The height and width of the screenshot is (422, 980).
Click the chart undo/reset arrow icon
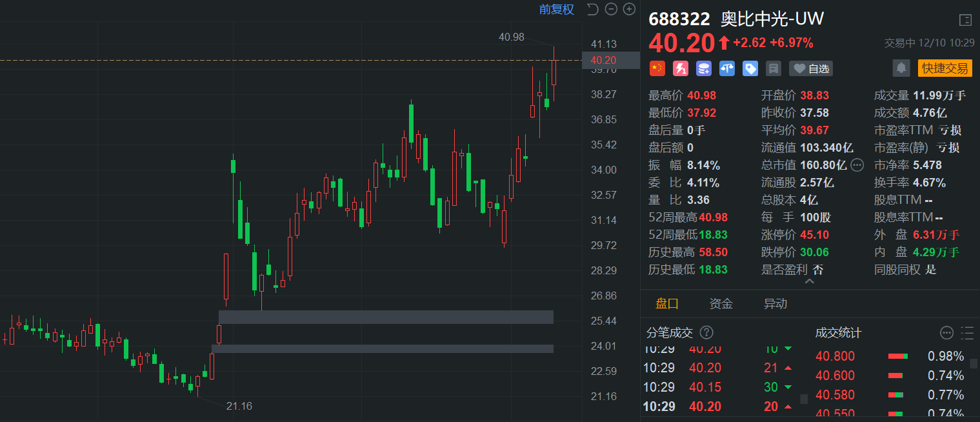click(593, 9)
